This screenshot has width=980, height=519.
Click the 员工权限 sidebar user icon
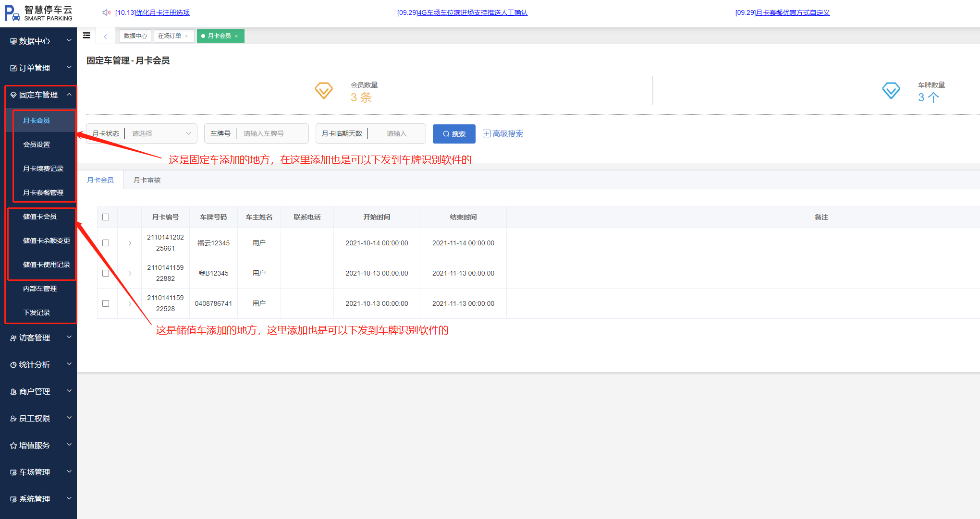[x=13, y=419]
